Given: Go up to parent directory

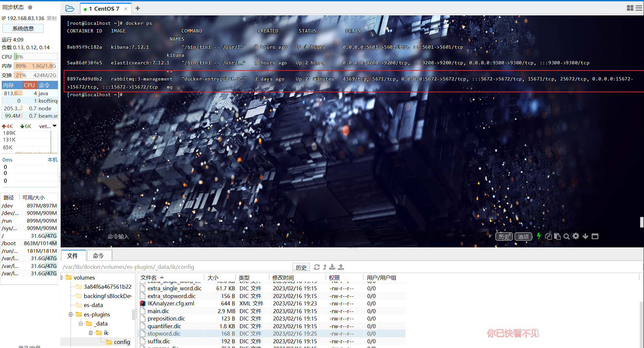Looking at the screenshot, I should [325, 267].
